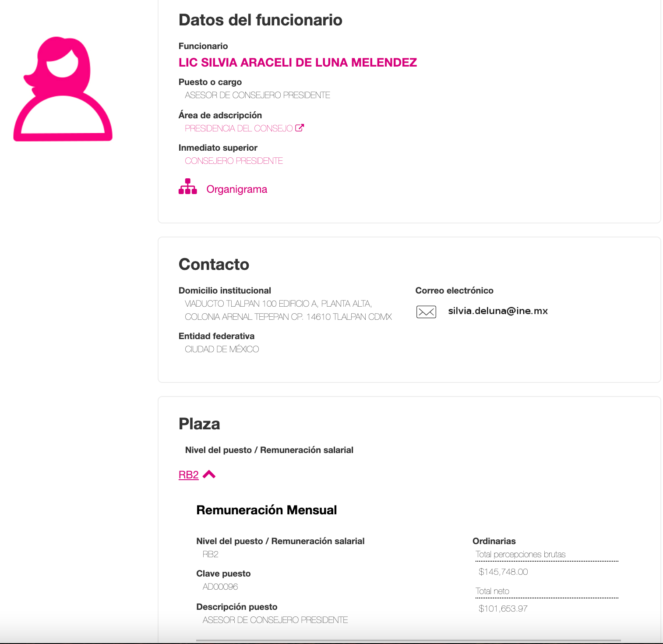This screenshot has width=663, height=644.
Task: Collapse the RB2 section using the chevron arrow
Action: [209, 474]
